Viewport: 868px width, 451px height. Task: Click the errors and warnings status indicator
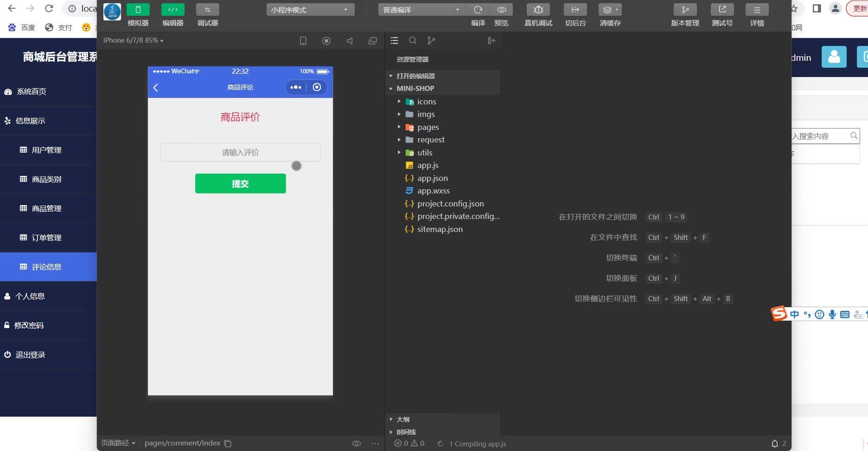coord(409,444)
